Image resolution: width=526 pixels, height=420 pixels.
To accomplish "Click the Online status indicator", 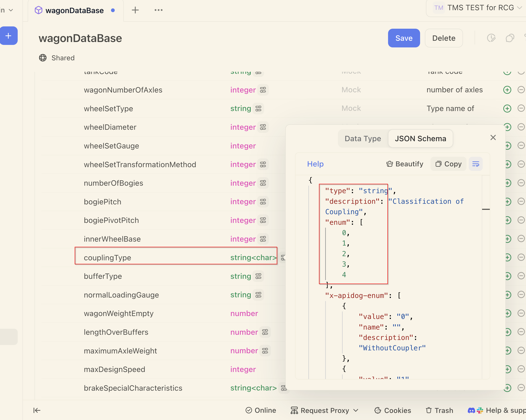I will [x=261, y=410].
